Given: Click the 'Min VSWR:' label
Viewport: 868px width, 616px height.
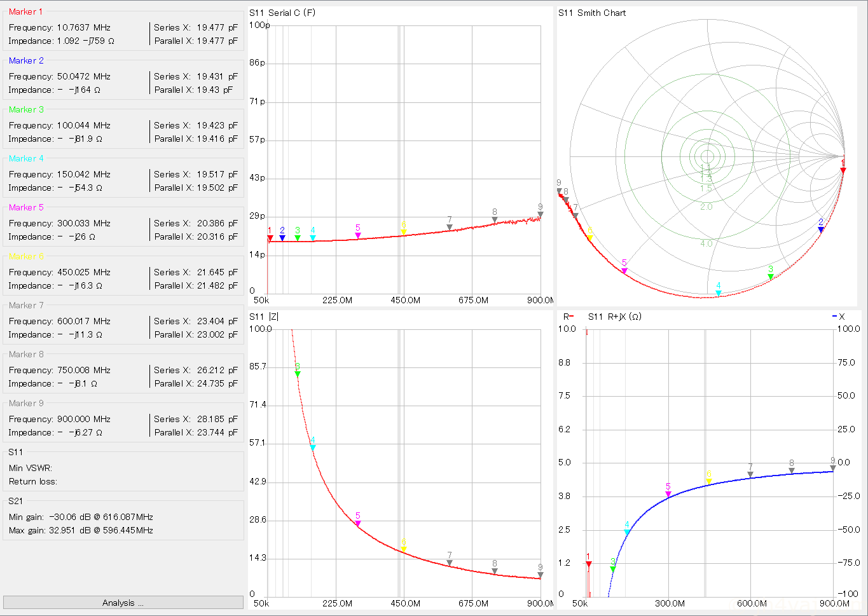Looking at the screenshot, I should (31, 468).
